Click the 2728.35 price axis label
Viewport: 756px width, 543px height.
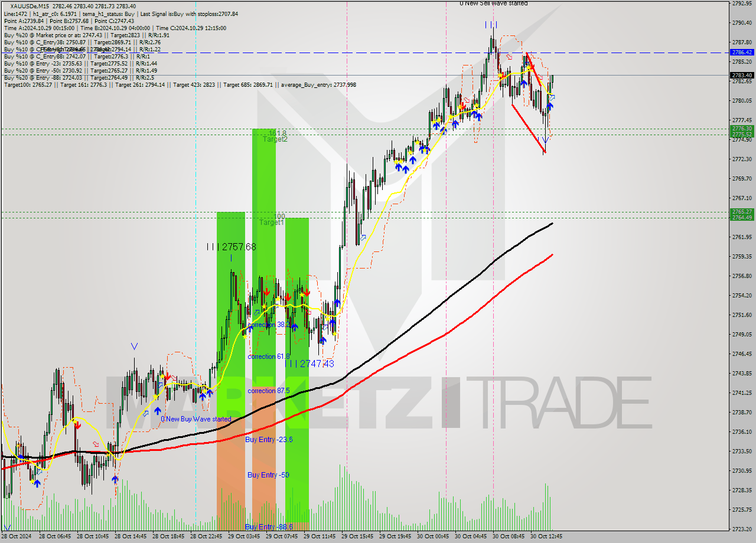pos(742,490)
